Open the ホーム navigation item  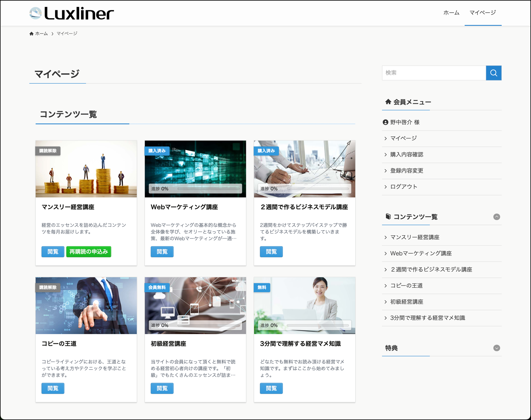451,13
